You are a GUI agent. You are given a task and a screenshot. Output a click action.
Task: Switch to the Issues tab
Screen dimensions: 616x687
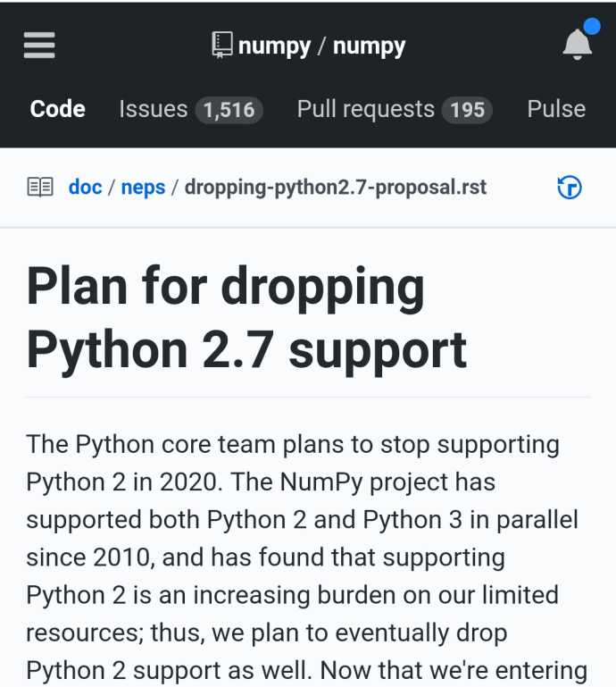153,109
